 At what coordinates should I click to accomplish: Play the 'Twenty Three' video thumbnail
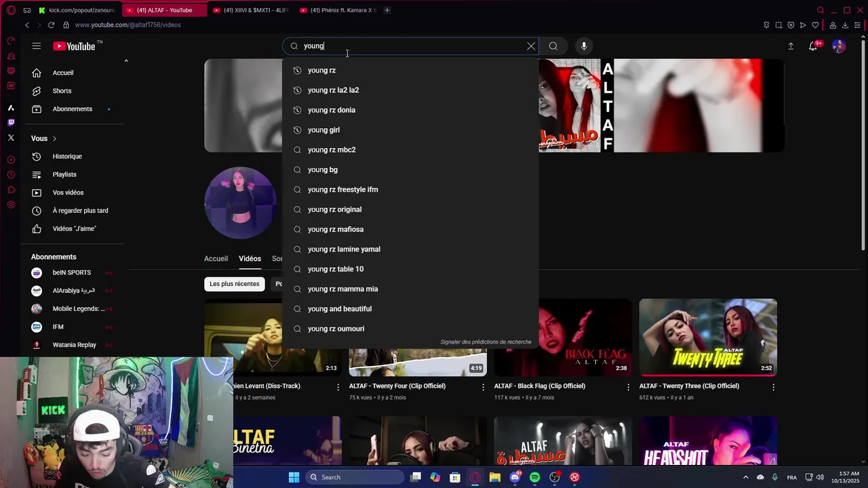pyautogui.click(x=708, y=338)
